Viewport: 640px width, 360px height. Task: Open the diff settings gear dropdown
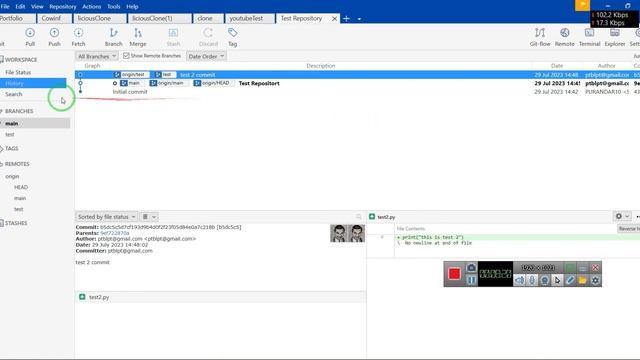622,216
